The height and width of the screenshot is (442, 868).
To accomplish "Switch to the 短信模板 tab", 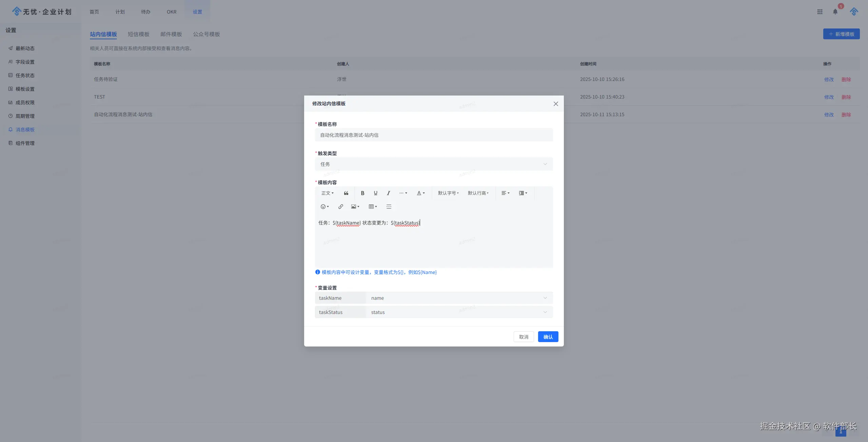I will tap(138, 34).
